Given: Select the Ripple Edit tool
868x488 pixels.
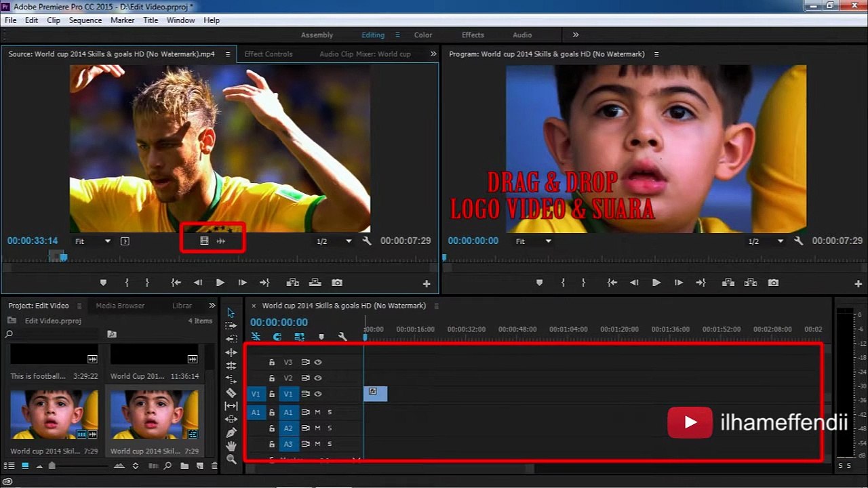Looking at the screenshot, I should [x=231, y=339].
